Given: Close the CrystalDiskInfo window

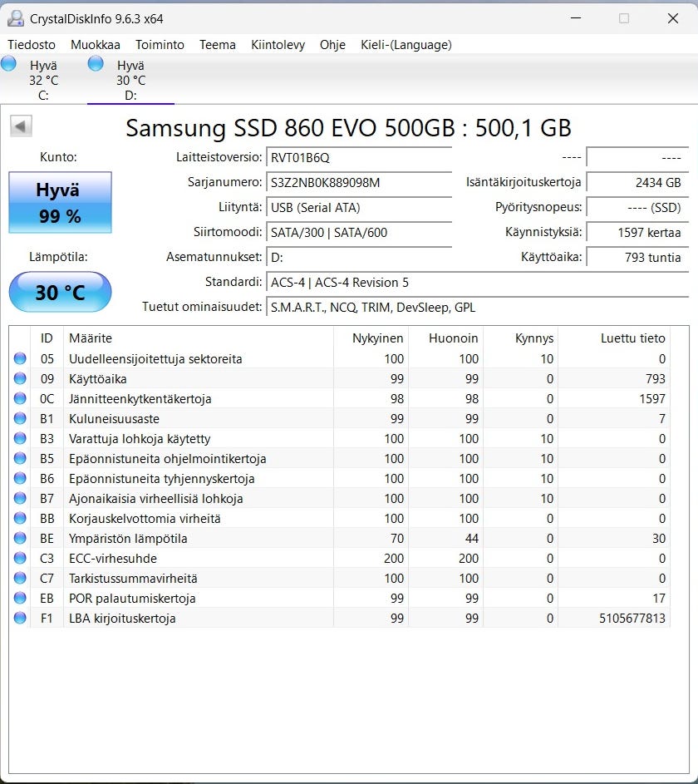Looking at the screenshot, I should pos(673,18).
